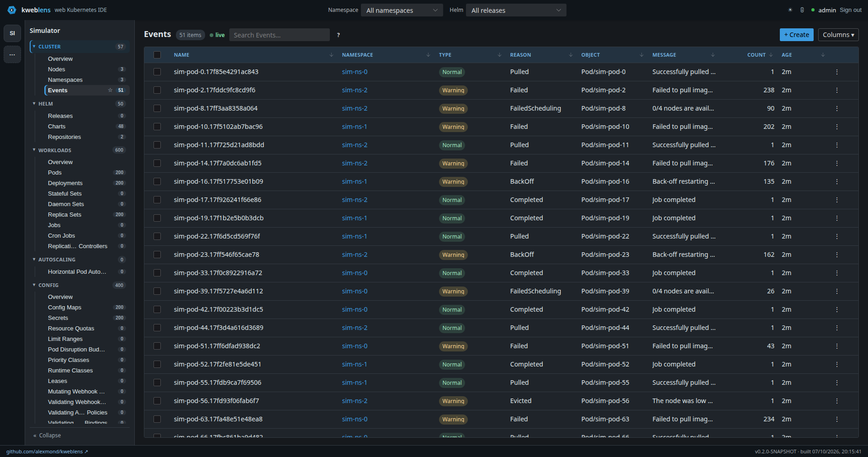Click the + Create button
The height and width of the screenshot is (457, 868).
[797, 35]
